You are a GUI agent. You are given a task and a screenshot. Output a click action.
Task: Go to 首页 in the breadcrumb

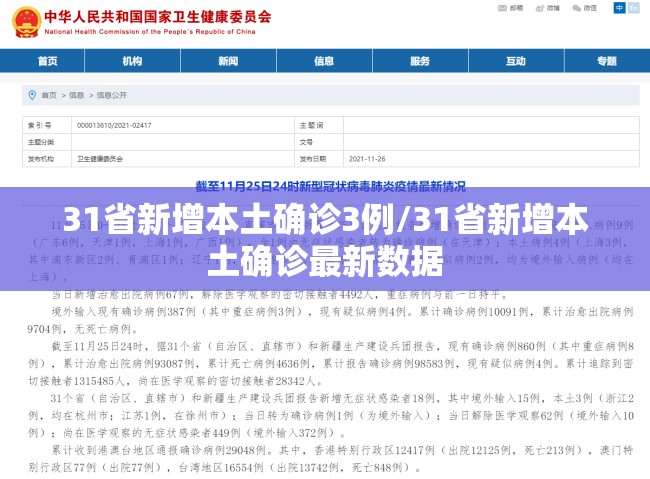[x=49, y=95]
